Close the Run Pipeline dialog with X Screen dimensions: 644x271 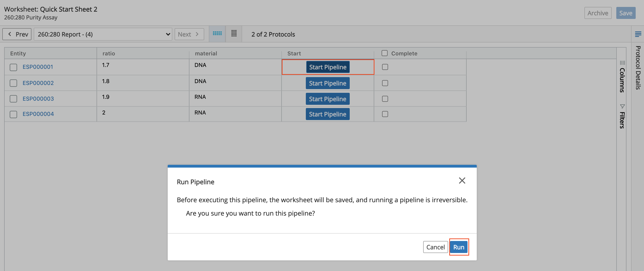tap(462, 180)
